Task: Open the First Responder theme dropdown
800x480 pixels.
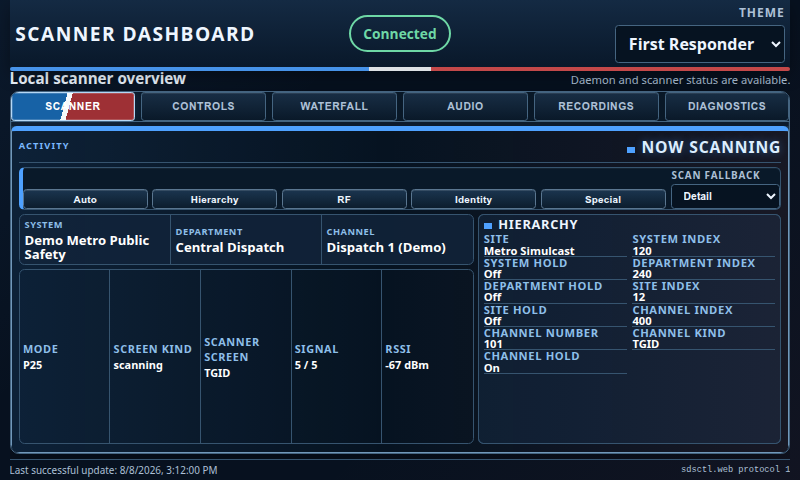Action: [699, 44]
